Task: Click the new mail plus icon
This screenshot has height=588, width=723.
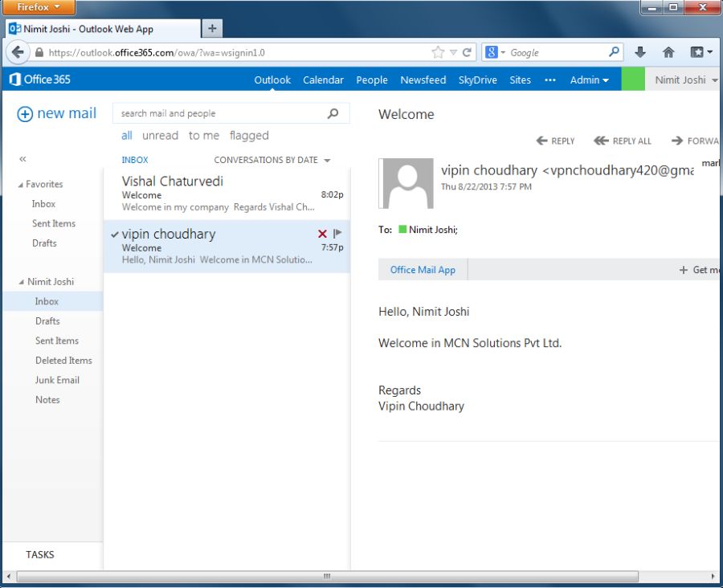Action: 25,114
